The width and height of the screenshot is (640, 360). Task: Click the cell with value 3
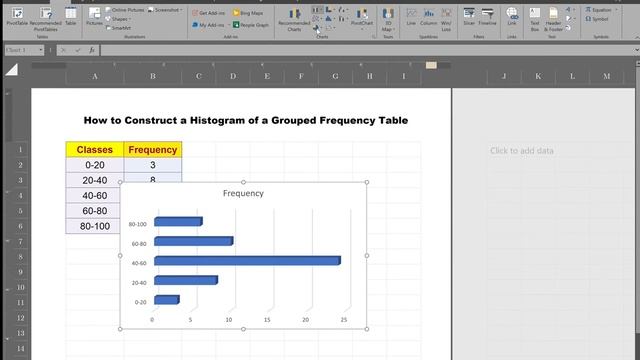tap(153, 165)
